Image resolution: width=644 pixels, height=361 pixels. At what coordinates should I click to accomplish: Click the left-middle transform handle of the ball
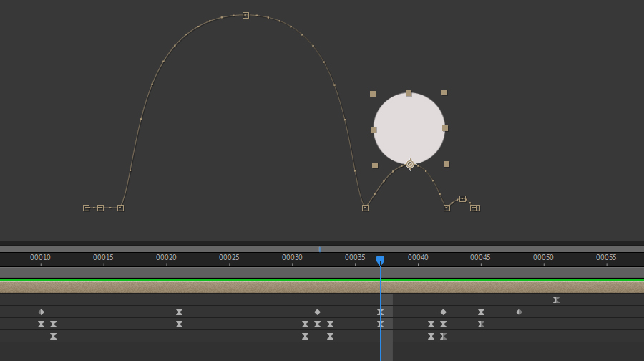coord(374,130)
